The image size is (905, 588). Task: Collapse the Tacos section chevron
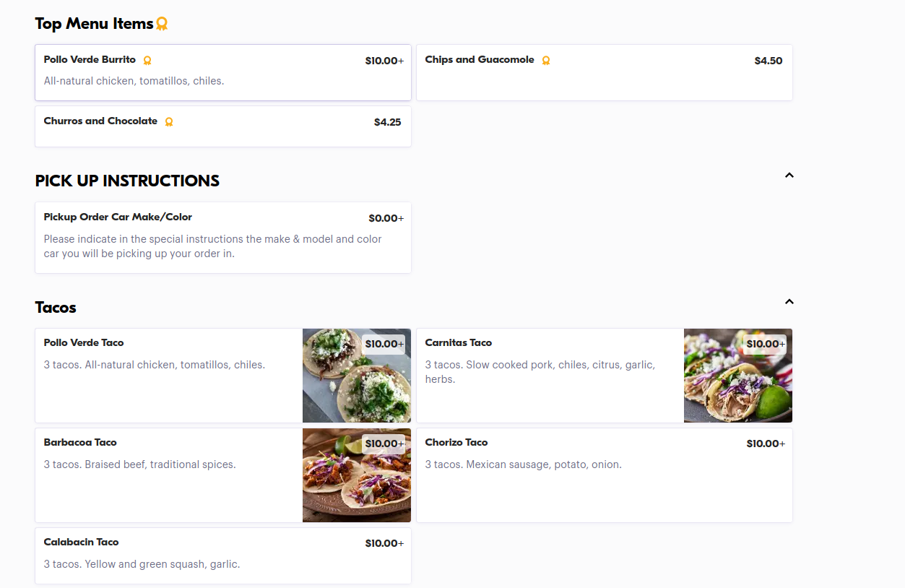point(789,301)
